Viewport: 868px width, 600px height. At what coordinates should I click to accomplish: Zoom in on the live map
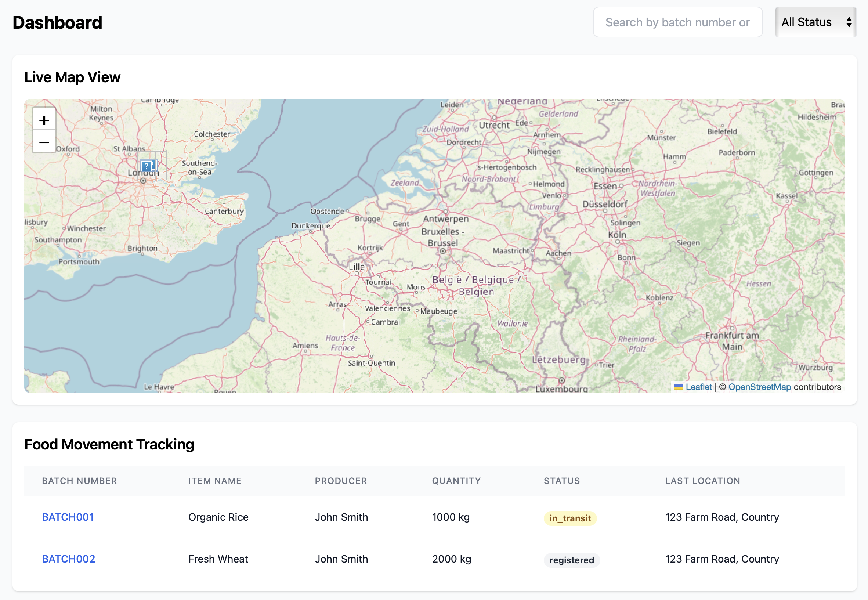coord(44,120)
